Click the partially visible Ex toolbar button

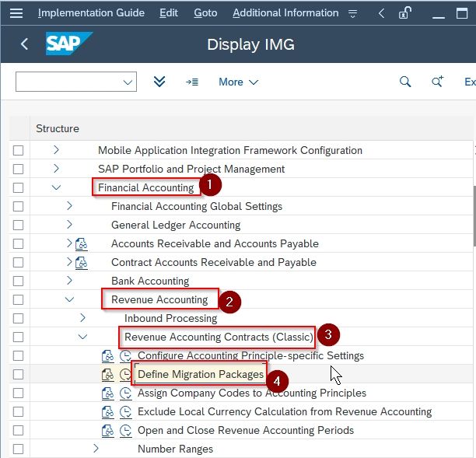[x=470, y=82]
